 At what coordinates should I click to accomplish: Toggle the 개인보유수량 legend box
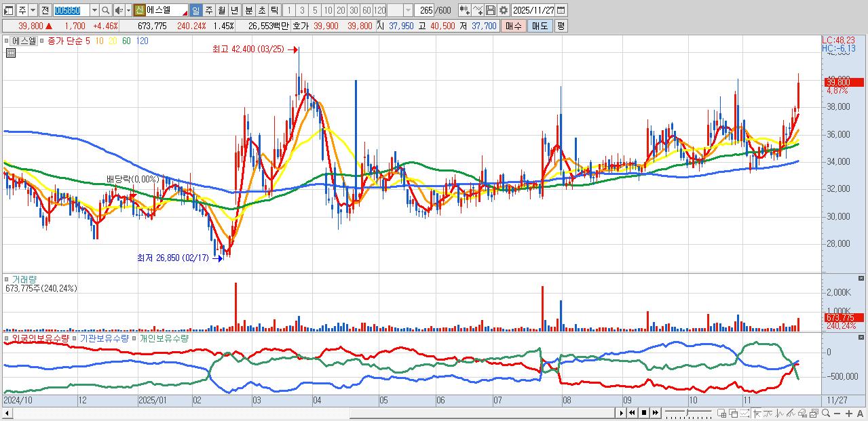[134, 338]
